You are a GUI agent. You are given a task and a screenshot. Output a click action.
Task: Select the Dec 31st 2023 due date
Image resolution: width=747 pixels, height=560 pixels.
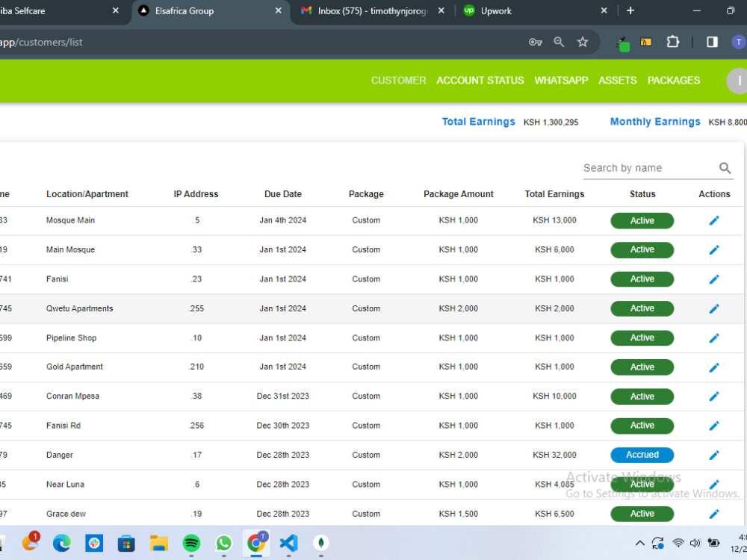[x=283, y=396]
